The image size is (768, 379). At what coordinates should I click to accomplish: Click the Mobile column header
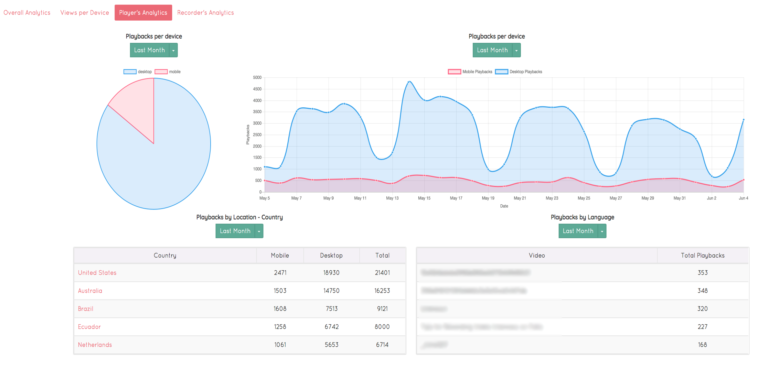[280, 256]
